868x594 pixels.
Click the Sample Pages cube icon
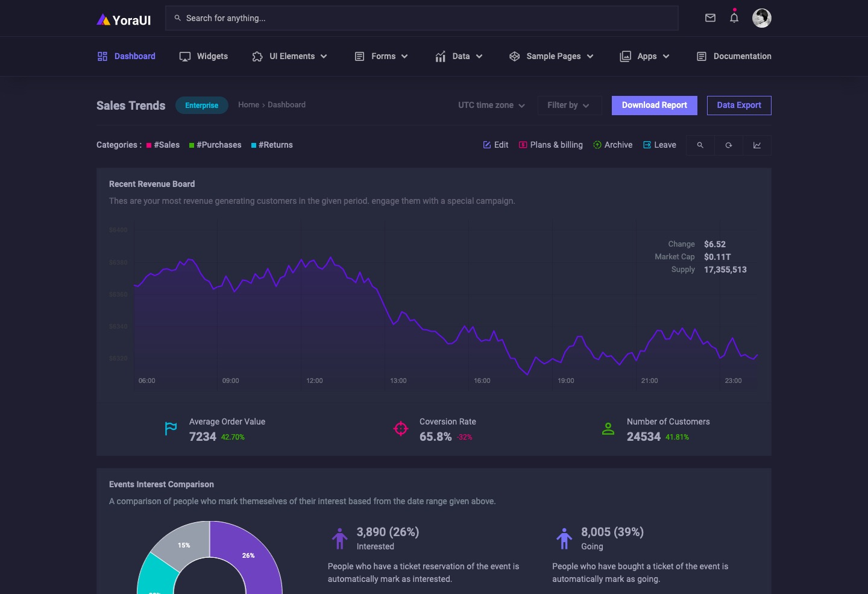[515, 56]
